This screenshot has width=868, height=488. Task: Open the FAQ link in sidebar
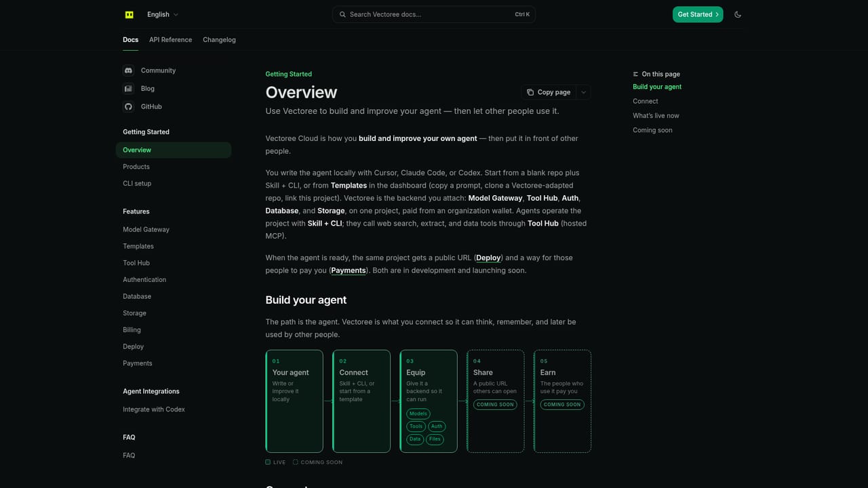[x=174, y=455]
